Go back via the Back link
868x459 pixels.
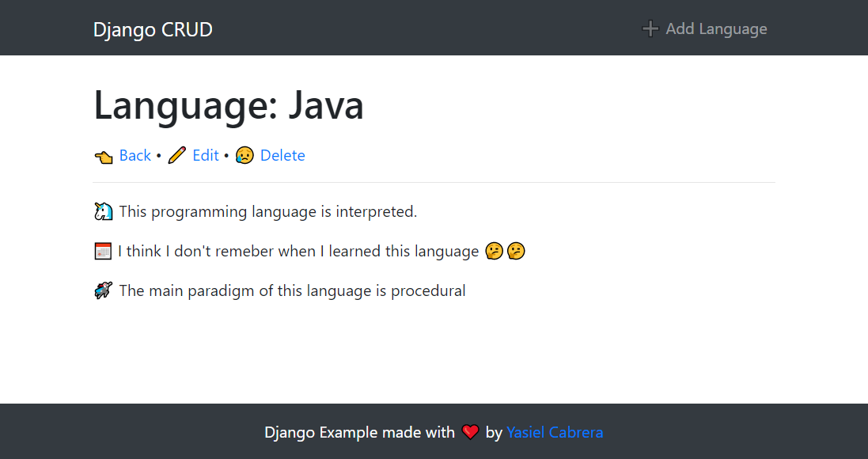[x=135, y=156]
